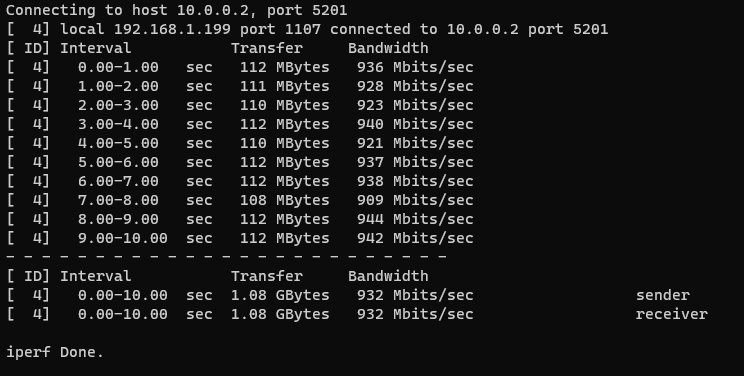Click the dashed separator line
The width and height of the screenshot is (744, 376).
point(226,257)
